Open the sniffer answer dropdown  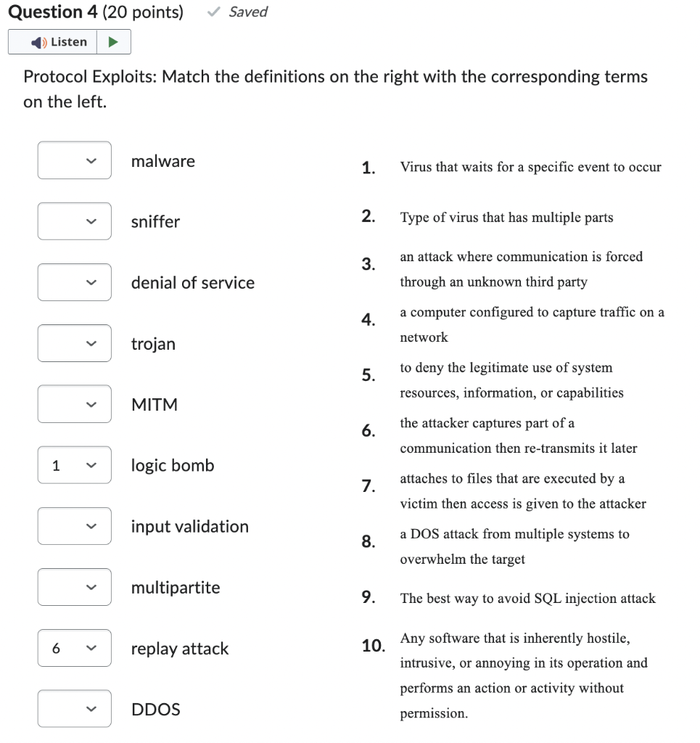pyautogui.click(x=74, y=221)
